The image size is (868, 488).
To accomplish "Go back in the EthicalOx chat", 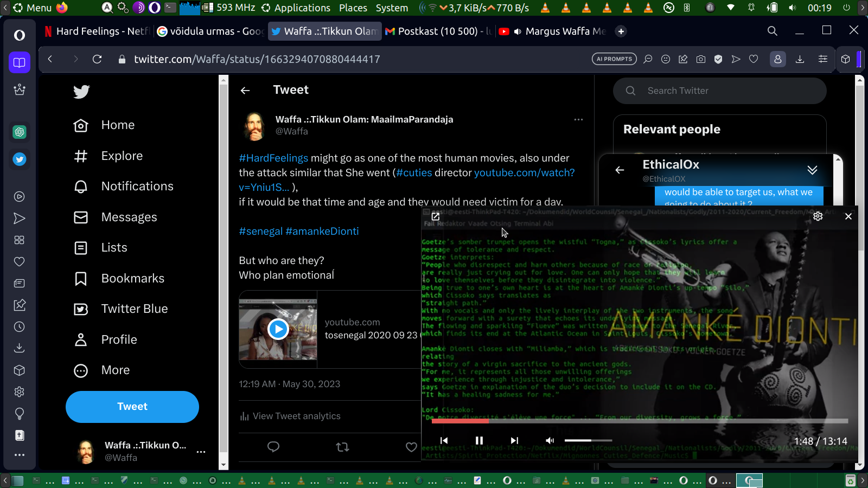I will tap(620, 170).
